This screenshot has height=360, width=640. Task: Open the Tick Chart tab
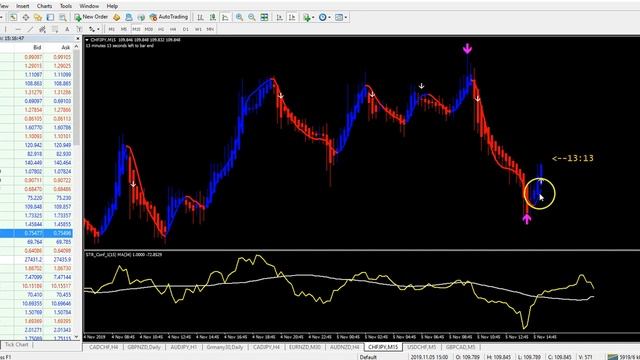pyautogui.click(x=16, y=345)
